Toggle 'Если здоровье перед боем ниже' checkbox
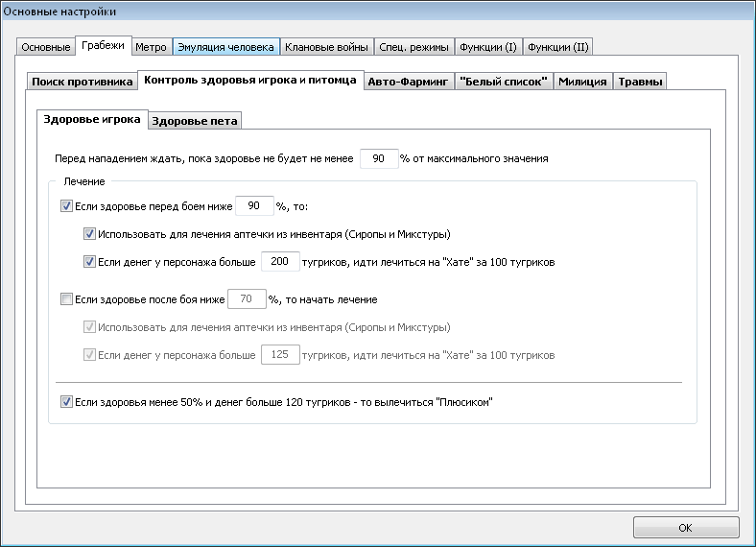Viewport: 756px width, 547px height. (x=66, y=206)
